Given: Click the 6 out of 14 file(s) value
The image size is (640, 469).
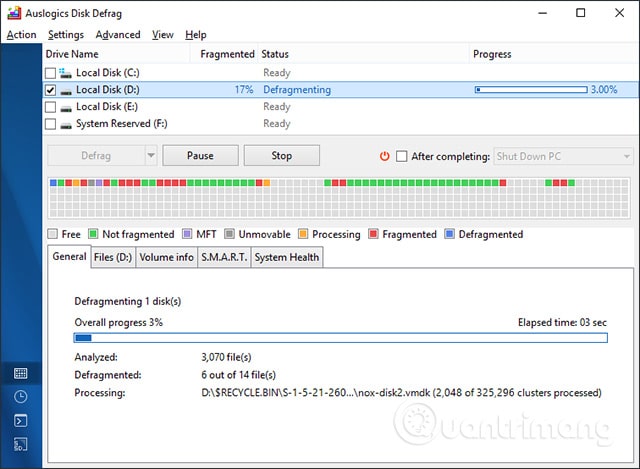Looking at the screenshot, I should pyautogui.click(x=238, y=375).
